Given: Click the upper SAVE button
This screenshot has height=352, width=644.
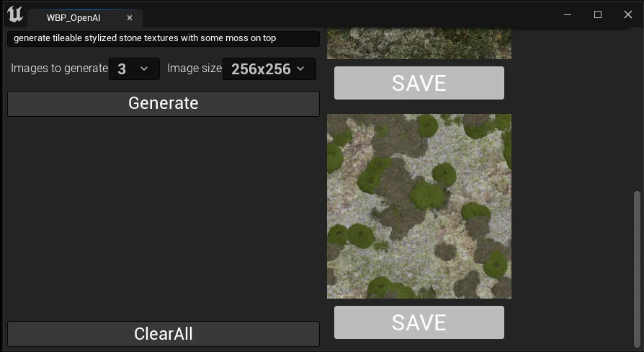Looking at the screenshot, I should coord(419,83).
